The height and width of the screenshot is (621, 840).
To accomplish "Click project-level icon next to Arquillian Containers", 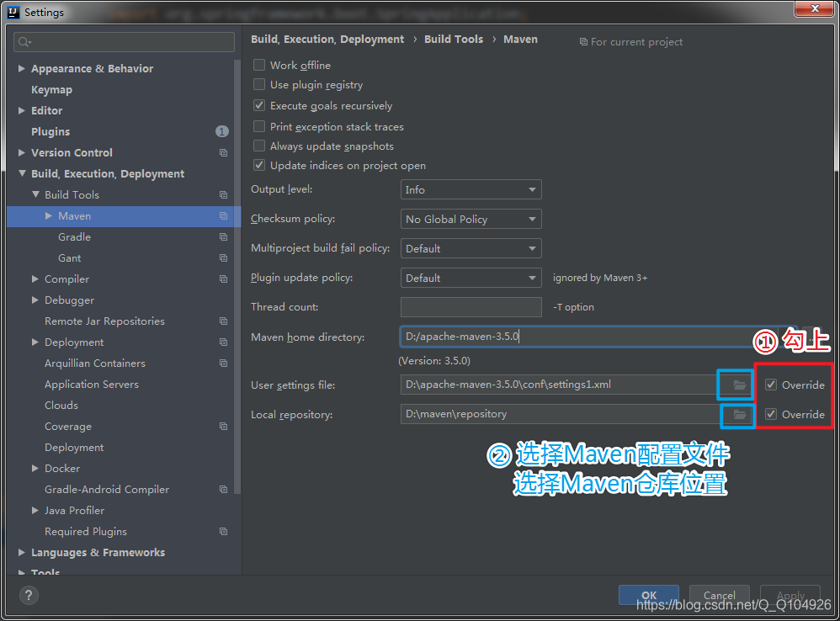I will tap(223, 363).
